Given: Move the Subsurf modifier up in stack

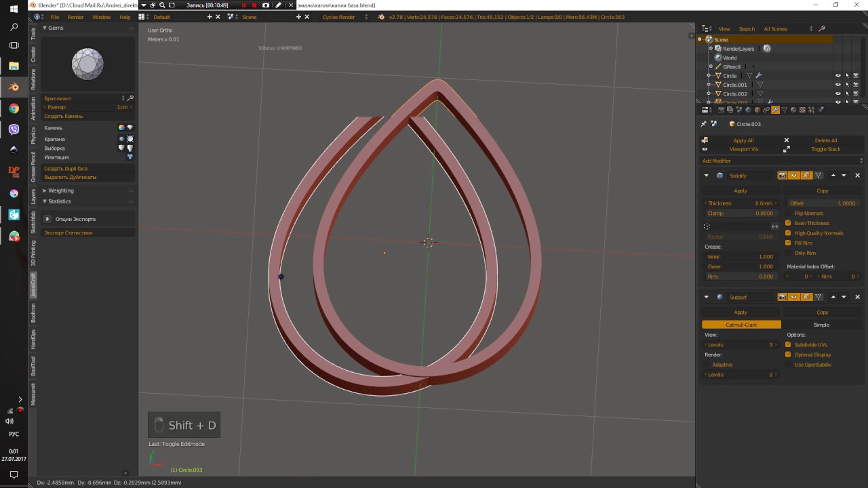Looking at the screenshot, I should click(833, 297).
